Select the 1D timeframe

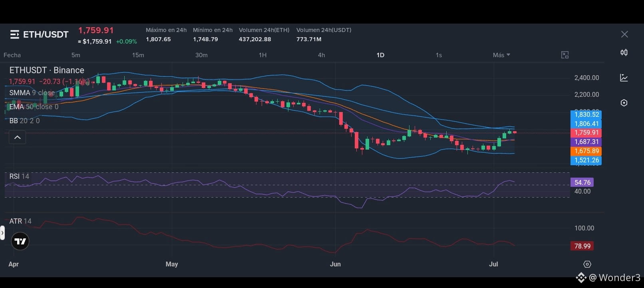point(380,55)
